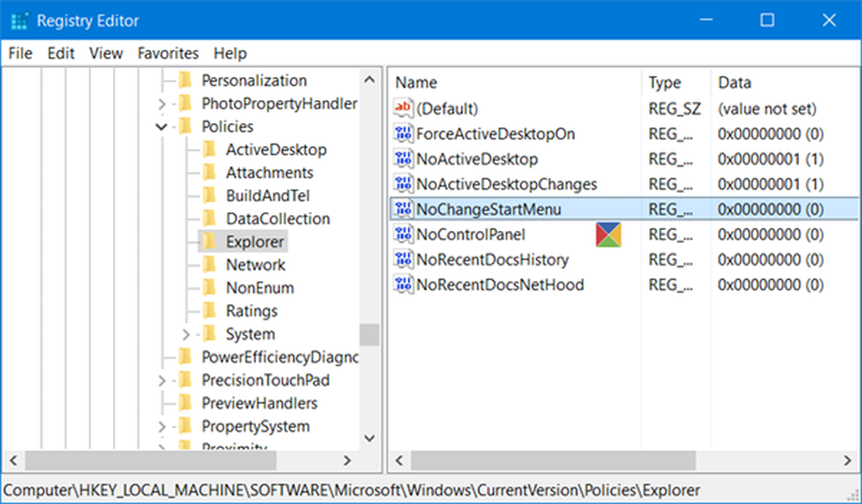Open the File menu
Screen dimensions: 862x504
[21, 53]
